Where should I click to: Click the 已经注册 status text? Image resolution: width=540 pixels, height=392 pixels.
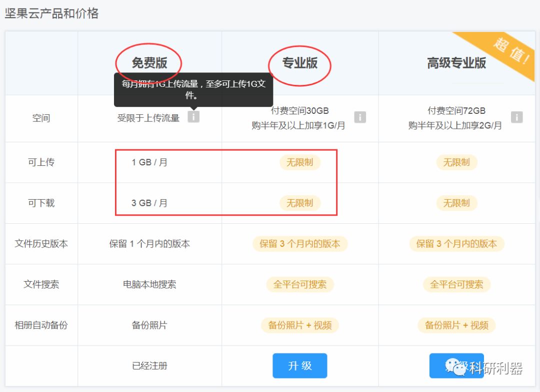149,366
